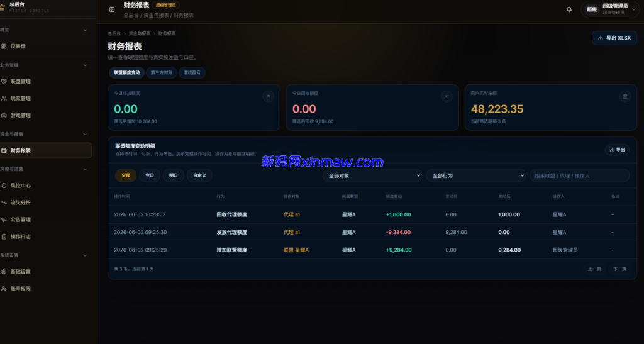Click bank icon on 商户实时余额 card

625,96
